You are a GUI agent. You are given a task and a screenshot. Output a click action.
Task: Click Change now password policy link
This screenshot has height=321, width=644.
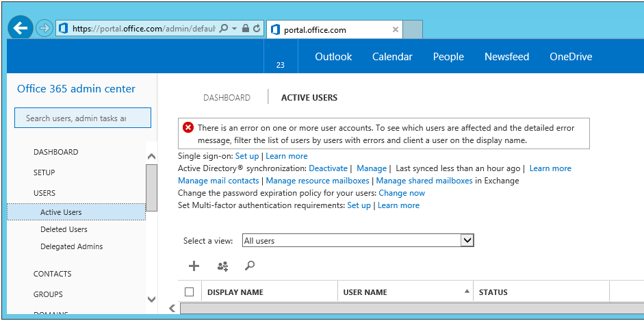[x=402, y=193]
